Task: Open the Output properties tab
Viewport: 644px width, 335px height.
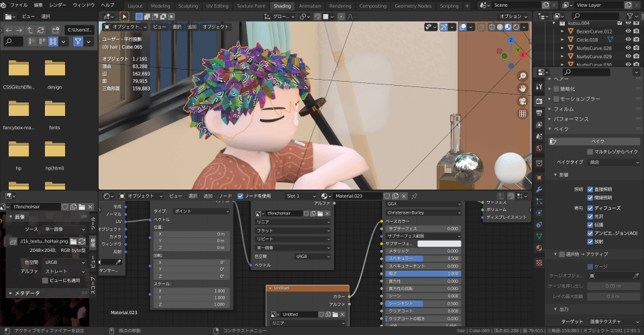Action: [x=539, y=113]
